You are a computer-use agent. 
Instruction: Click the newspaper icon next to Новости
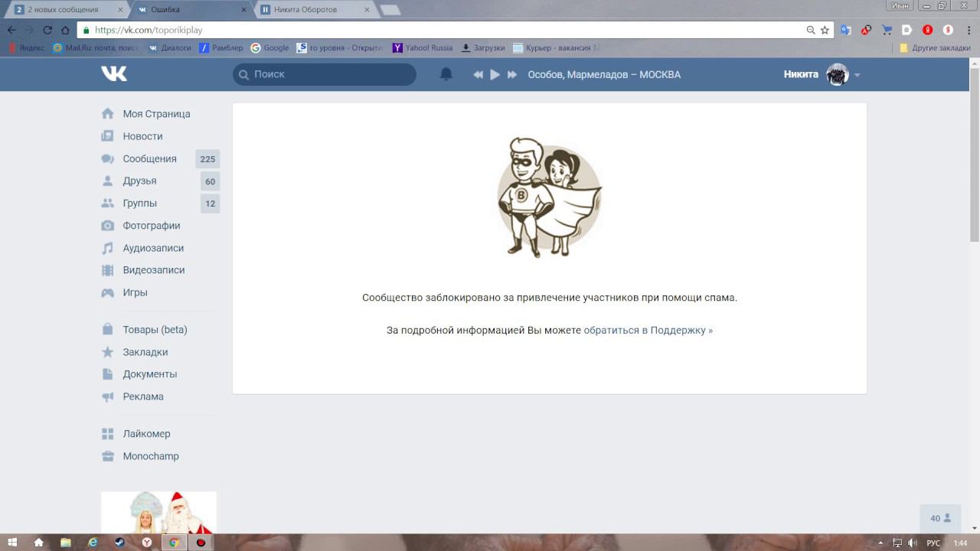click(x=108, y=136)
